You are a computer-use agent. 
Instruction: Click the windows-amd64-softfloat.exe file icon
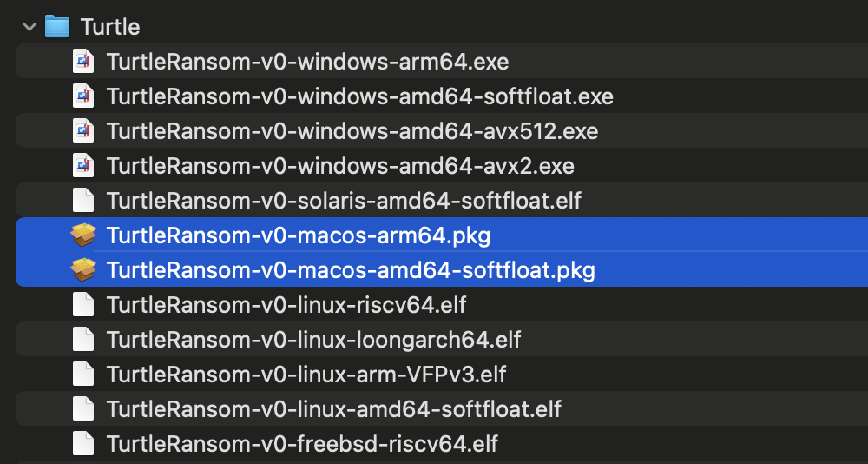point(83,96)
